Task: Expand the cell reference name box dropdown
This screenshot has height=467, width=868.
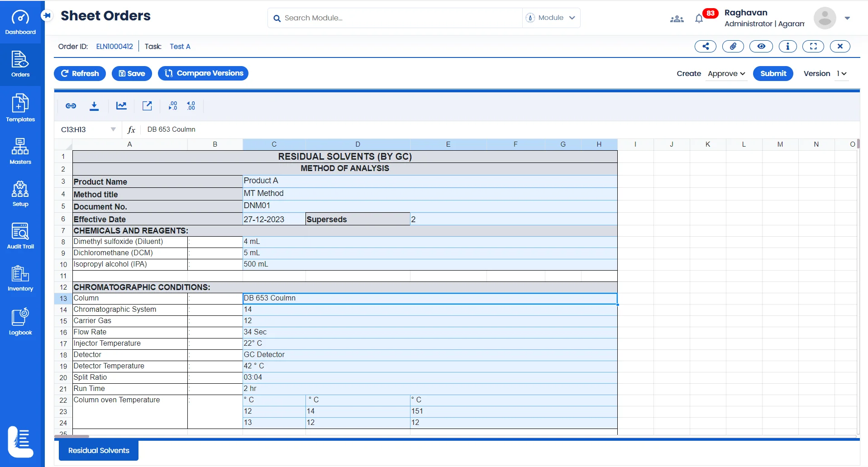Action: pyautogui.click(x=113, y=129)
